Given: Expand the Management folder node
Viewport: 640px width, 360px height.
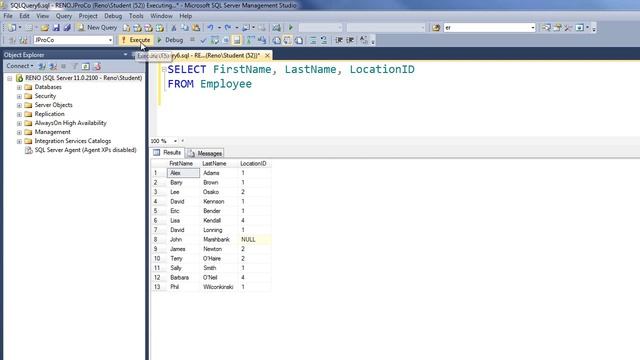Looking at the screenshot, I should click(19, 132).
